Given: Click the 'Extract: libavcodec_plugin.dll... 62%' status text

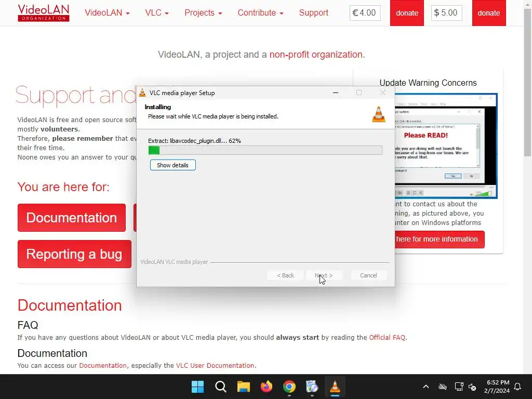Looking at the screenshot, I should click(x=194, y=141).
